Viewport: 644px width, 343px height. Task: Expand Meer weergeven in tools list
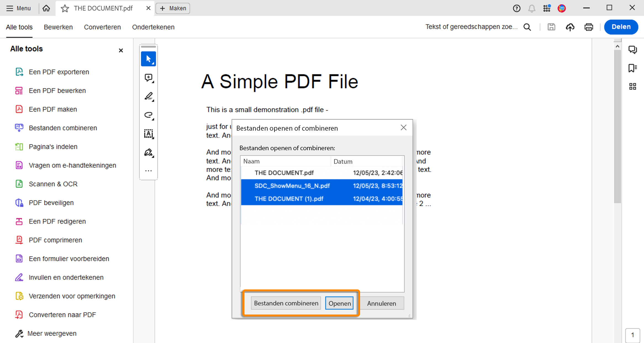tap(52, 333)
